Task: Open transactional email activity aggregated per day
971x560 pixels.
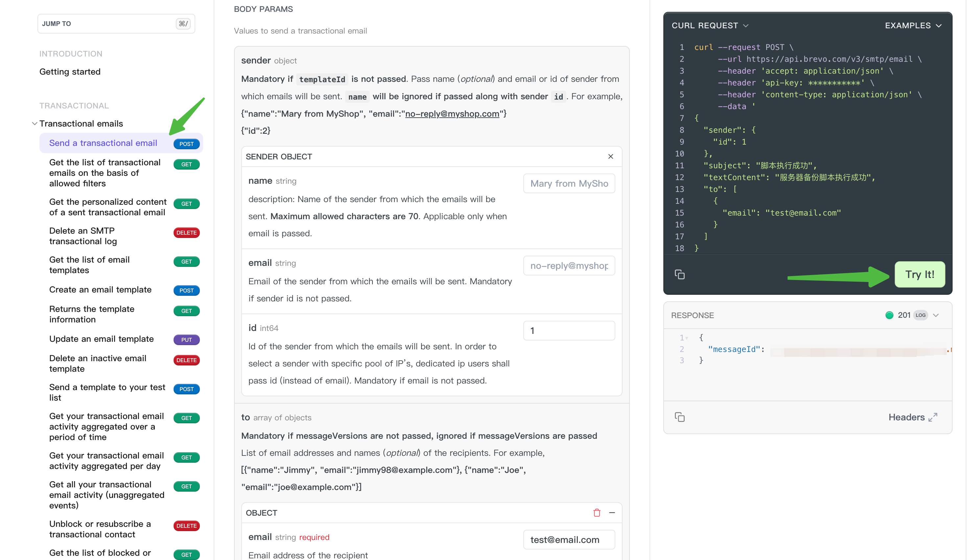Action: point(106,461)
